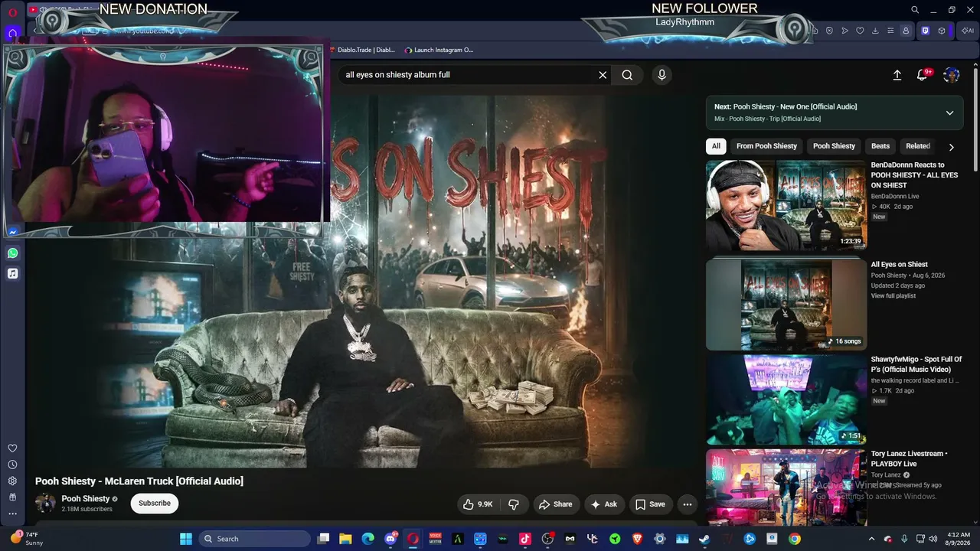The width and height of the screenshot is (980, 551).
Task: Open Diablo.Trade bookmark
Action: (362, 50)
